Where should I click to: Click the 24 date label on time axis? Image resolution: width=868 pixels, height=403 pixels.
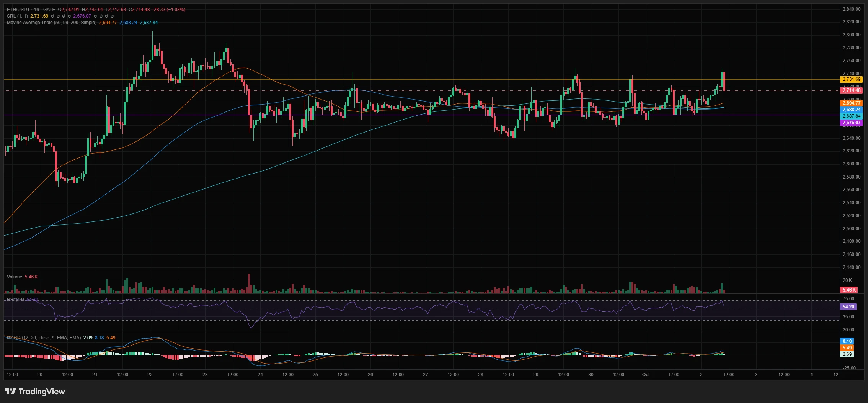pyautogui.click(x=260, y=375)
